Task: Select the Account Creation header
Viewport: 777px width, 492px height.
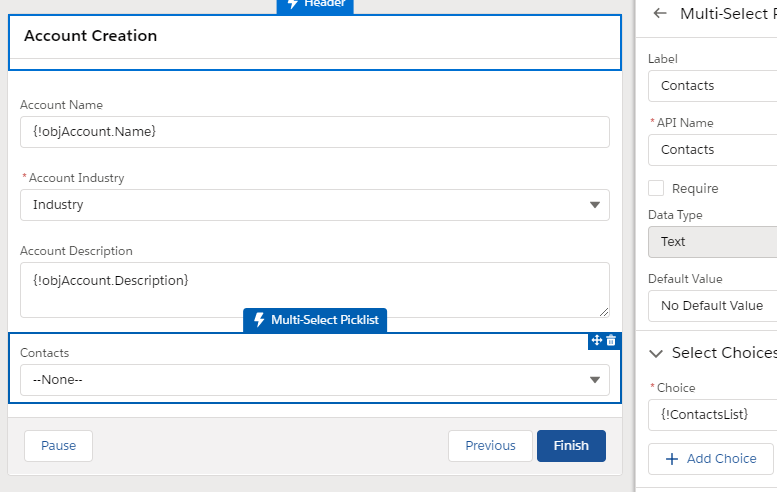Action: 315,42
